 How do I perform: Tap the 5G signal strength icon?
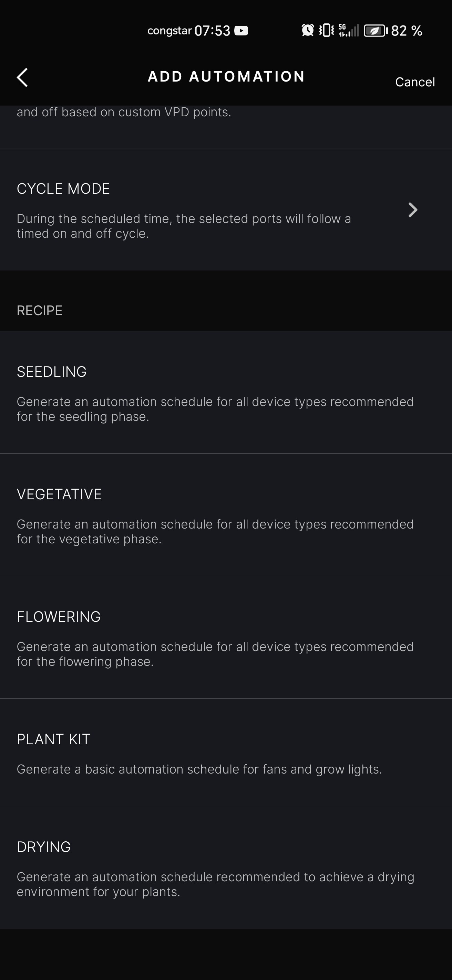(348, 30)
